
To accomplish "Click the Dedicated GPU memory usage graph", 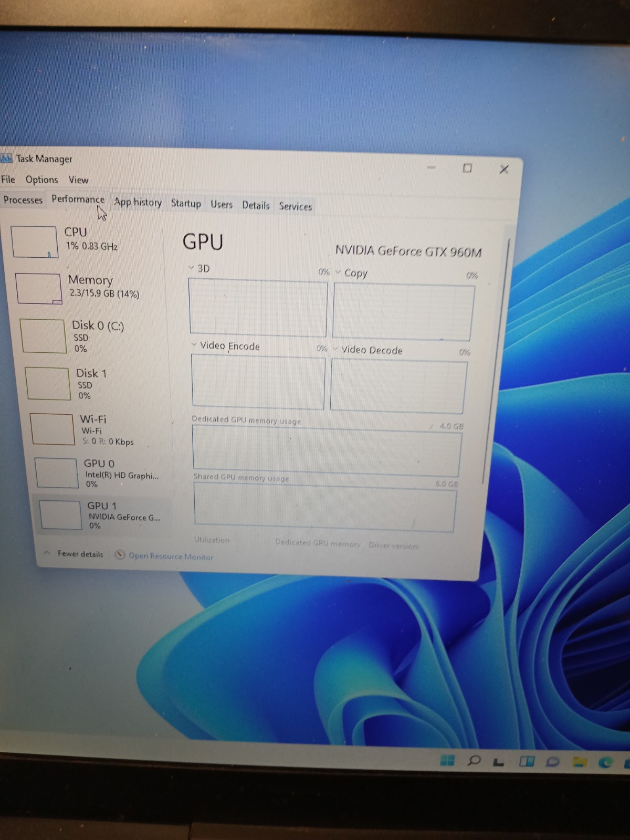I will [x=327, y=451].
